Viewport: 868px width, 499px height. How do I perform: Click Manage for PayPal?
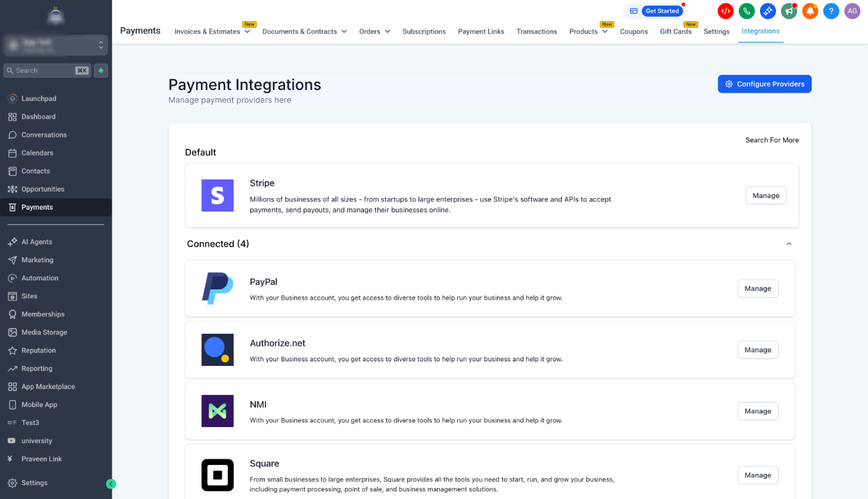(x=758, y=289)
